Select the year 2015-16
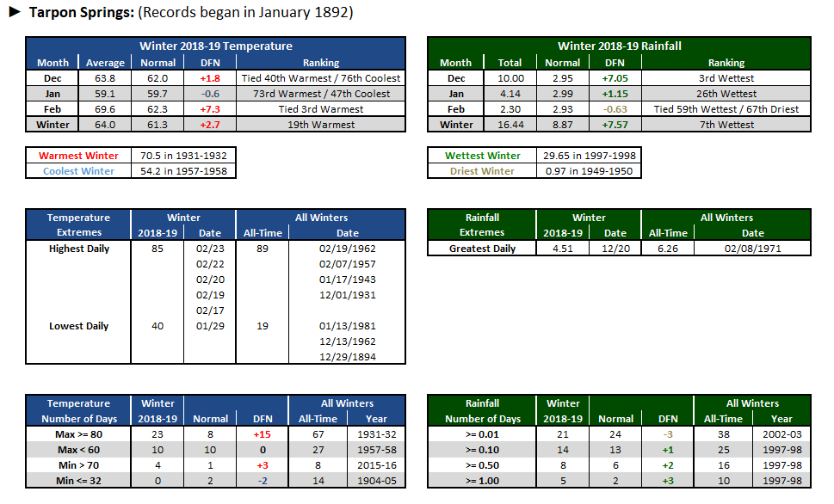 pyautogui.click(x=377, y=465)
